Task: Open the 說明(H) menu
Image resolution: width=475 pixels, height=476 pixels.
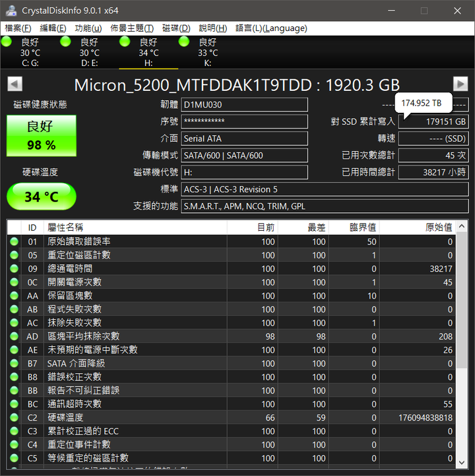Action: click(213, 28)
